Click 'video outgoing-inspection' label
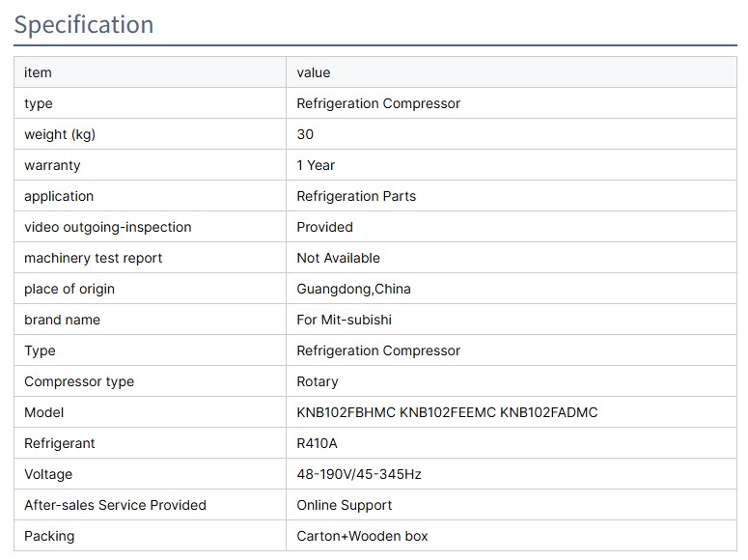The width and height of the screenshot is (748, 560). tap(108, 227)
